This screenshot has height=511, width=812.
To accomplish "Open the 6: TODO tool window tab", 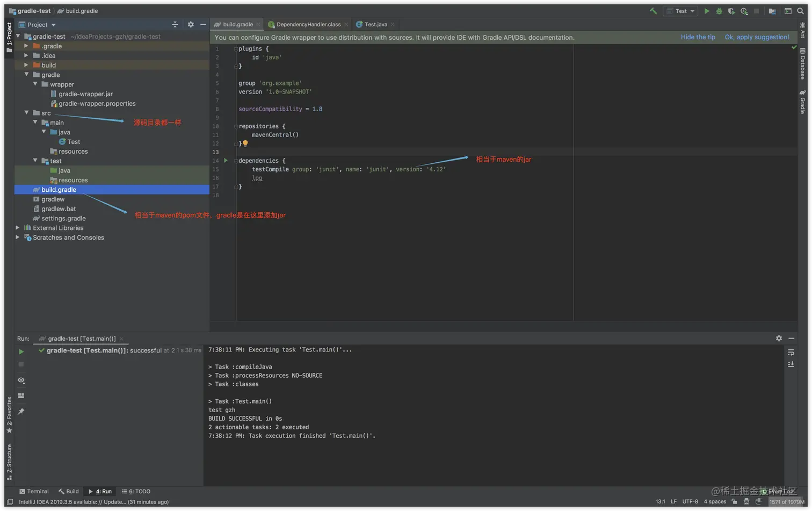I will click(136, 491).
